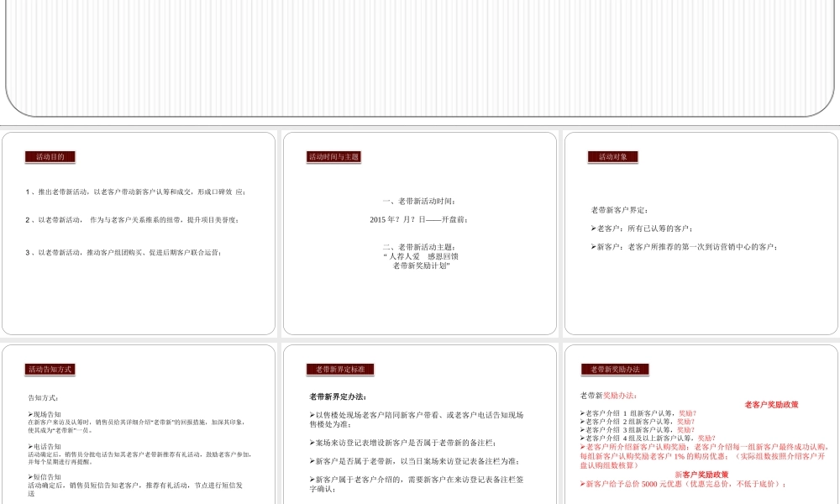This screenshot has width=840, height=504.
Task: Click bullet starting 新客户是否属于老带新
Action: (415, 461)
